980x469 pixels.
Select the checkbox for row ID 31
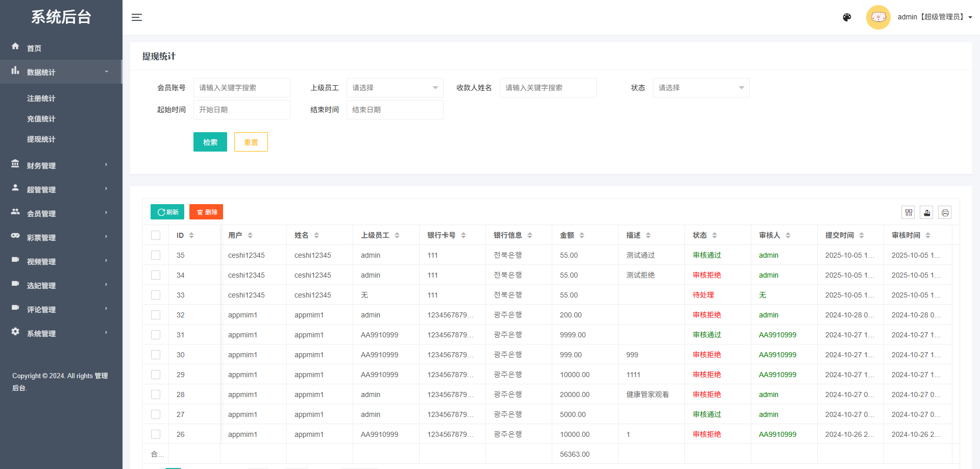click(x=156, y=335)
